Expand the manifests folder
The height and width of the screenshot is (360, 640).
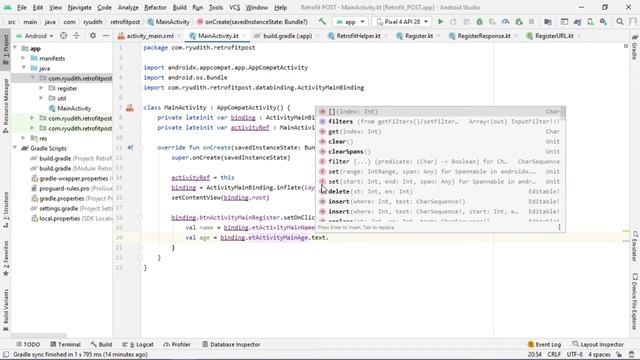(24, 58)
